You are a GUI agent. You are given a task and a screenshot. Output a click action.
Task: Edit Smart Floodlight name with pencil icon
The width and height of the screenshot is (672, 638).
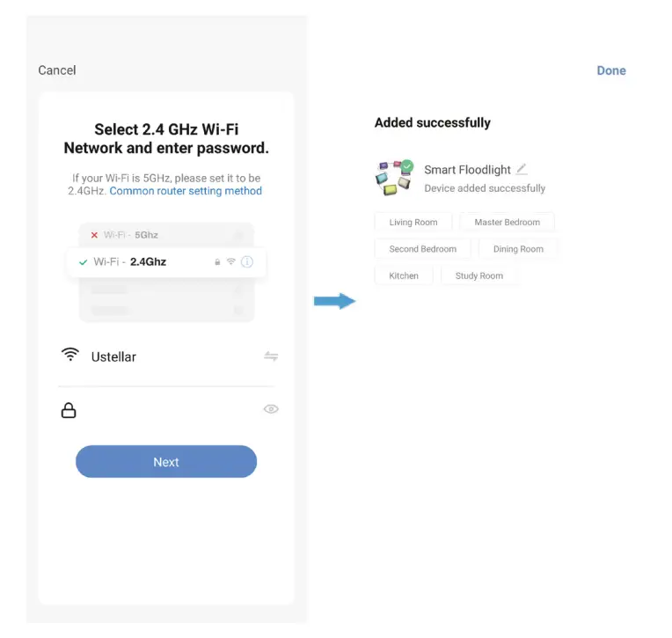tap(522, 169)
